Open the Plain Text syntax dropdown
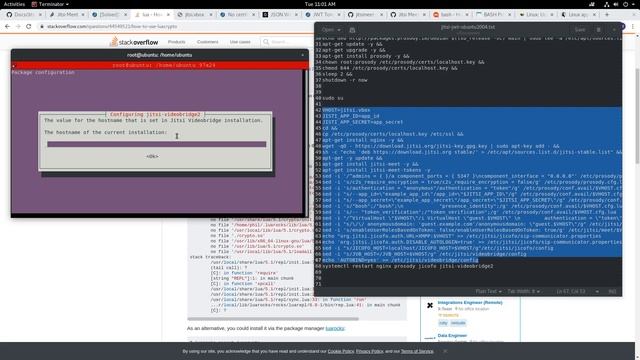Screen dimensions: 640x360 coord(488,291)
